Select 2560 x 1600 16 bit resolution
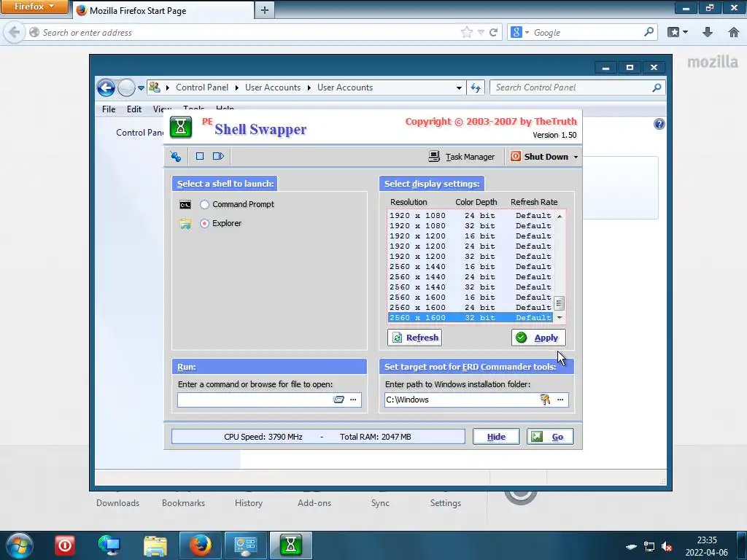Image resolution: width=747 pixels, height=560 pixels. click(x=471, y=297)
